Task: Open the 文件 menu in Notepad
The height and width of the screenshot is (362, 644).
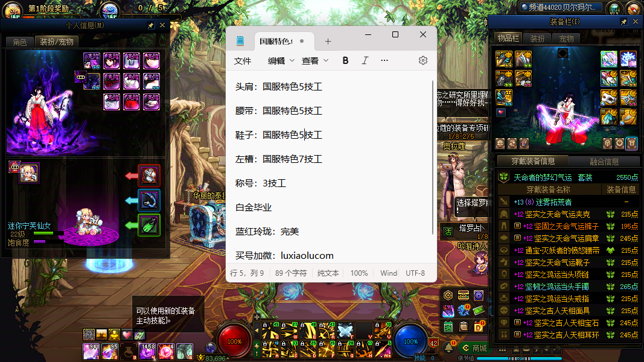Action: [x=243, y=60]
